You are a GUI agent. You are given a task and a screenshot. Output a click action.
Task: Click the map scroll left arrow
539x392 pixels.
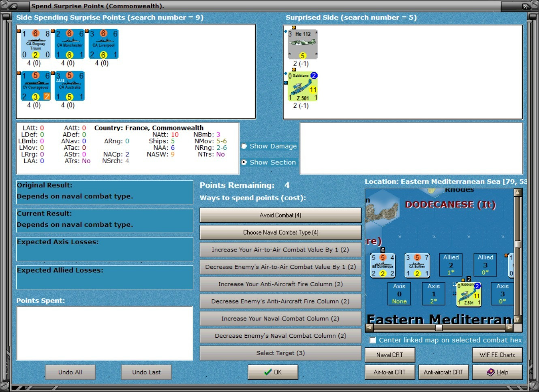point(369,328)
